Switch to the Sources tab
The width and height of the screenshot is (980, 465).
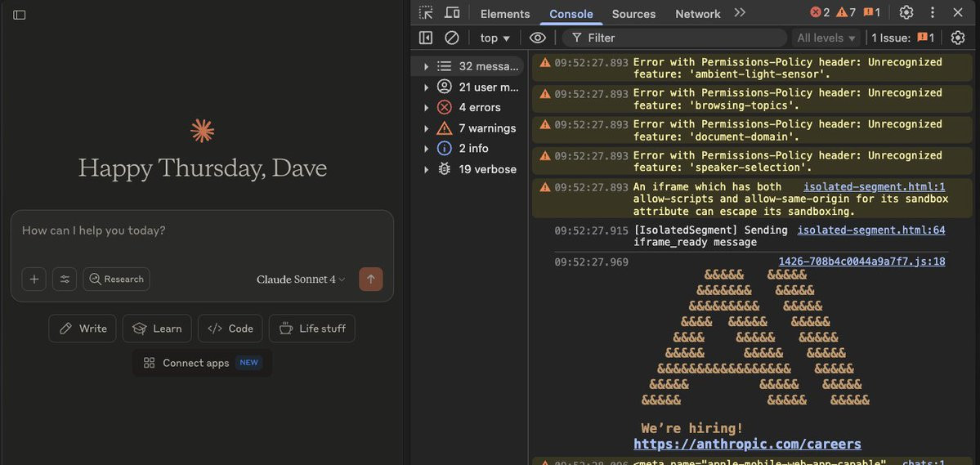633,14
